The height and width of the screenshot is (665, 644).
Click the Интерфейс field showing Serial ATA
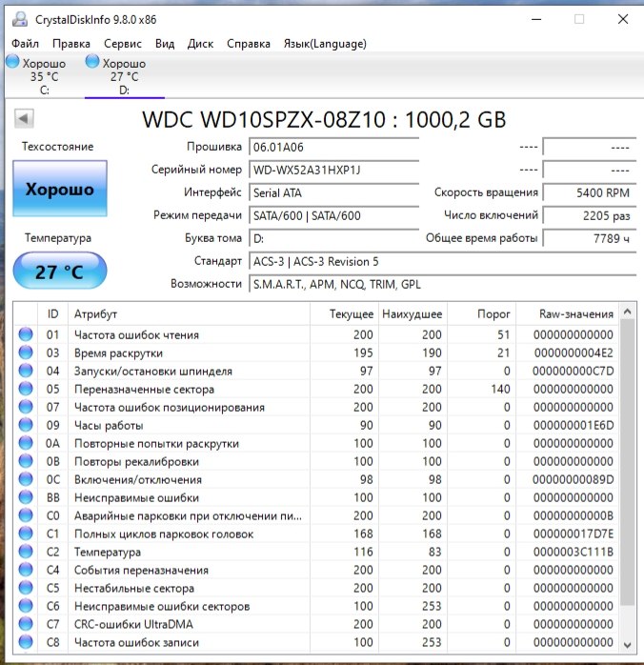pos(333,193)
